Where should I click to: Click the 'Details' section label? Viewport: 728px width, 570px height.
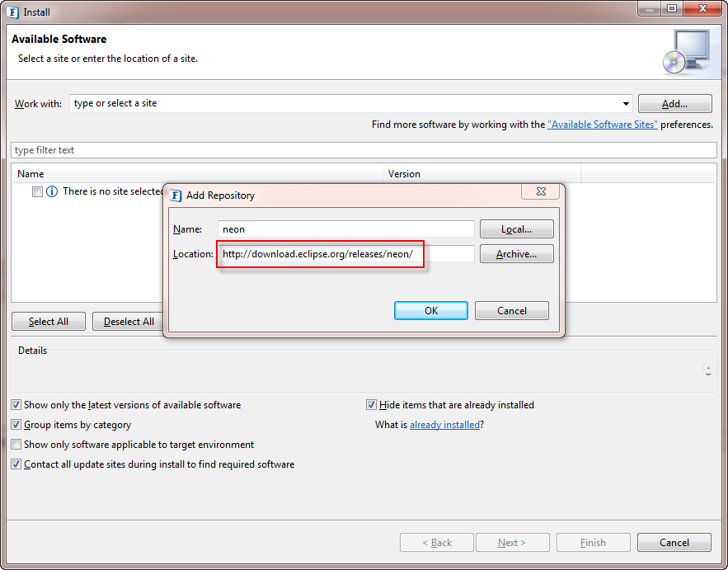[x=32, y=351]
